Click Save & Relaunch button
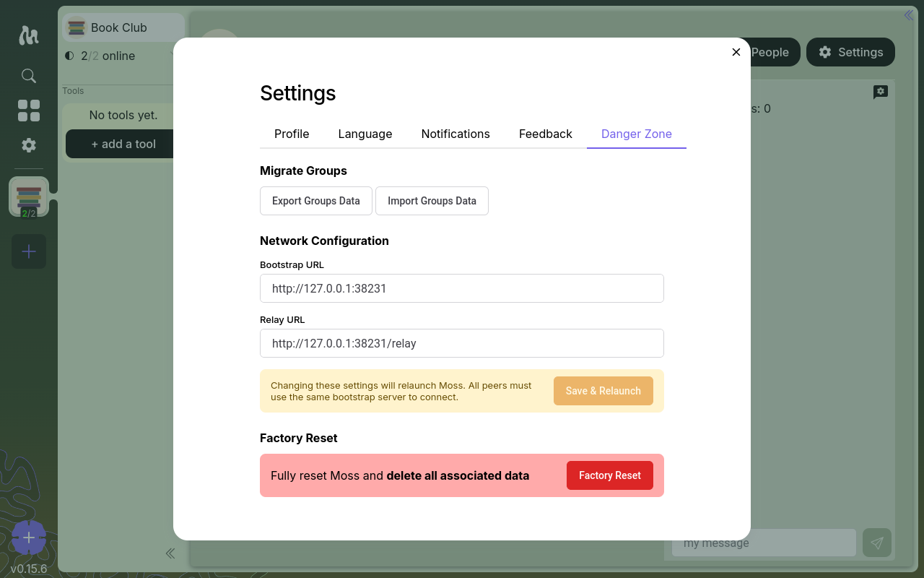This screenshot has height=578, width=924. [603, 391]
